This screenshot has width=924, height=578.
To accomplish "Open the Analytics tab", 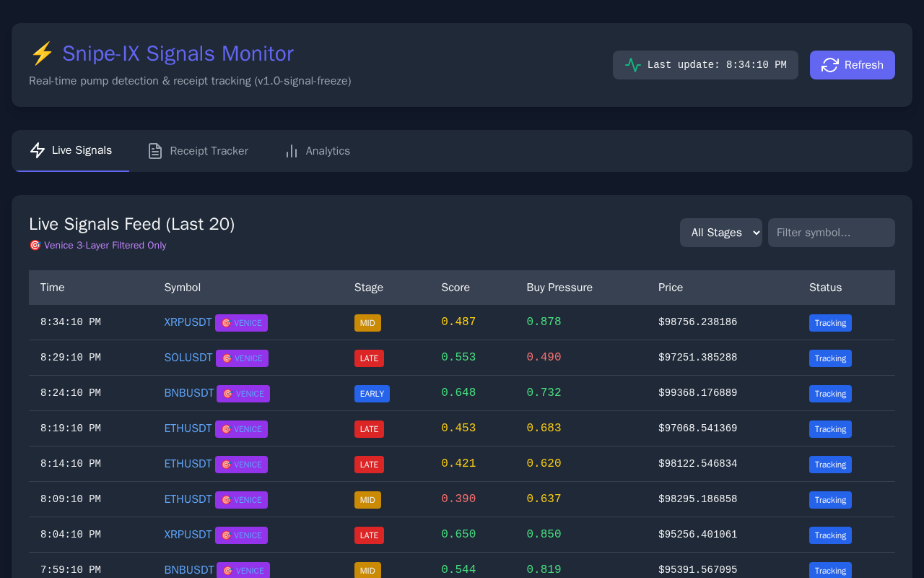I will pyautogui.click(x=317, y=151).
